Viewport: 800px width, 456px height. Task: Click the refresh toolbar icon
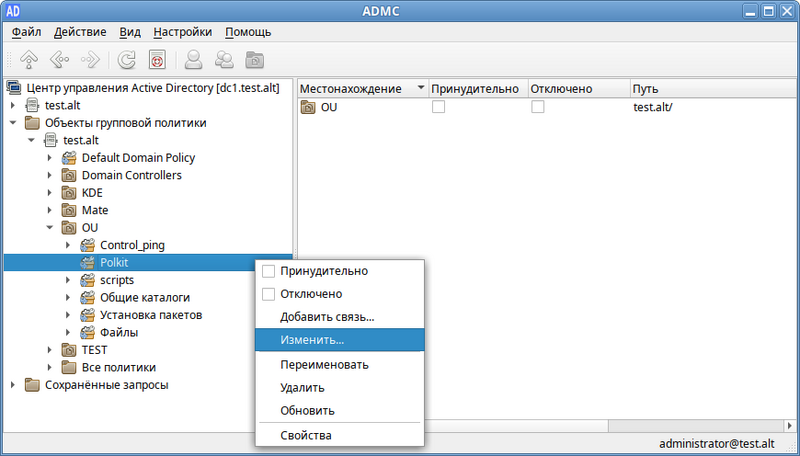(127, 60)
